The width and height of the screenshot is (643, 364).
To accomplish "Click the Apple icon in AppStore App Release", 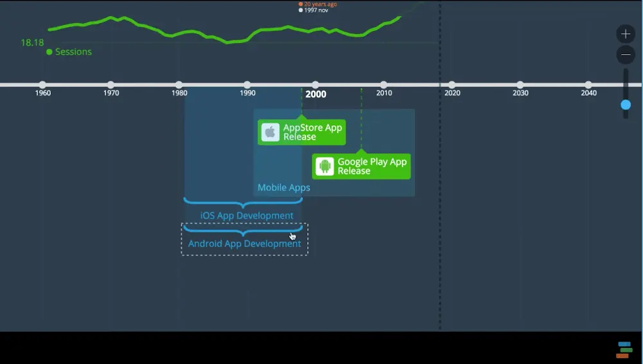I will pyautogui.click(x=270, y=132).
